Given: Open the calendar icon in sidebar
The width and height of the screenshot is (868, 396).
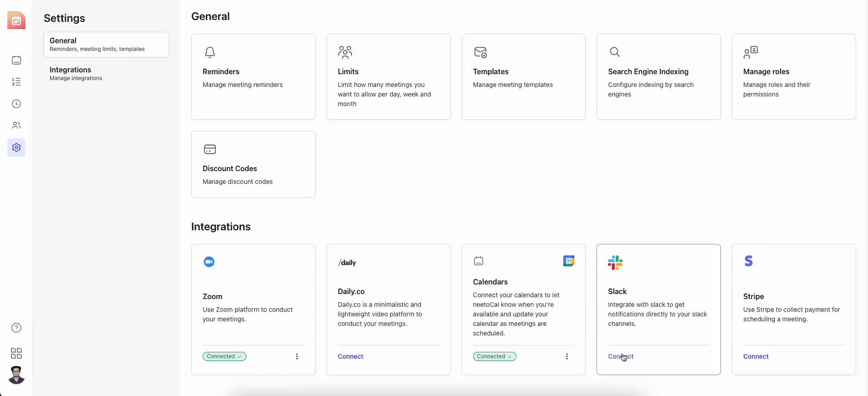Looking at the screenshot, I should click(x=16, y=60).
